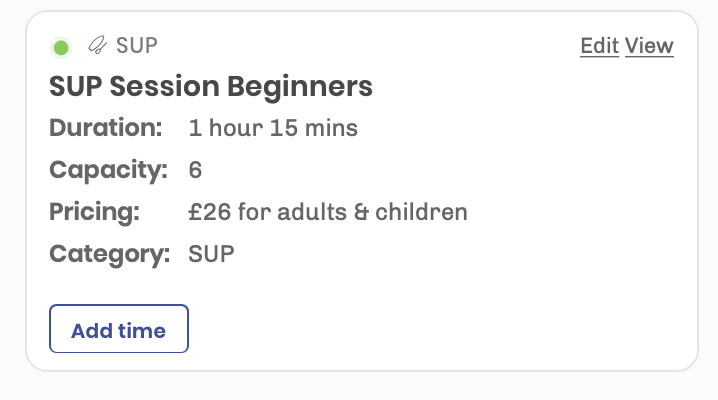Open the Edit link for this session
The image size is (718, 400).
(599, 46)
